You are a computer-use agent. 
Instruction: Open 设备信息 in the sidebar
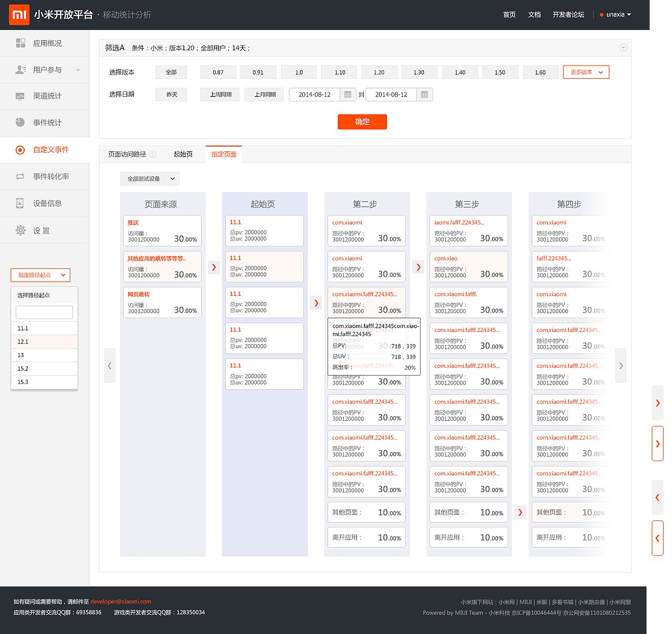[45, 203]
